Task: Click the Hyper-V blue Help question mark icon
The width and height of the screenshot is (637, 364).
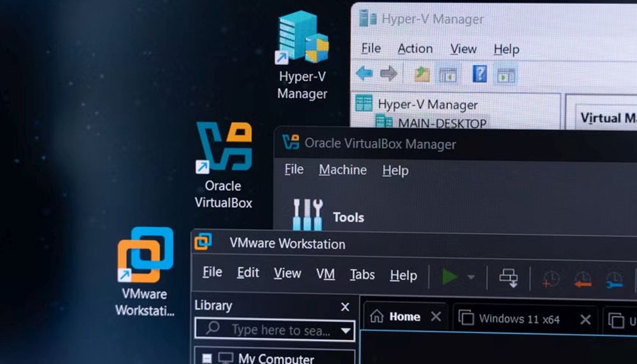Action: (x=480, y=74)
